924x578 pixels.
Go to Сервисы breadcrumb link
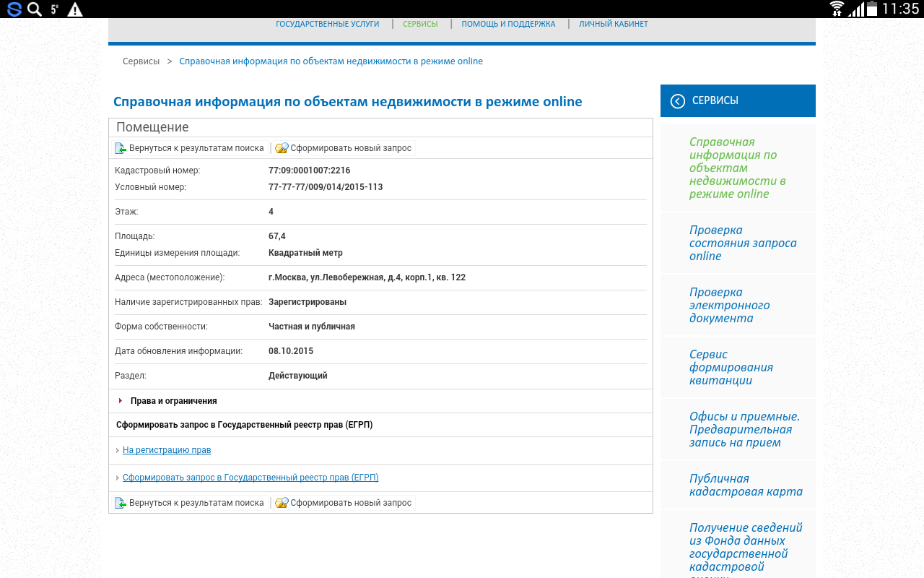(141, 61)
